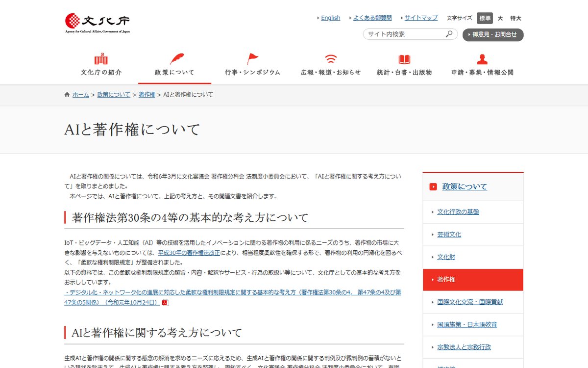Image resolution: width=588 pixels, height=368 pixels.
Task: Click red arrow icon beside sidebar 政策について
Action: 433,187
